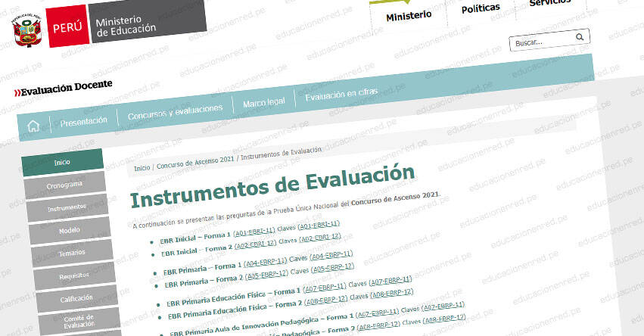The height and width of the screenshot is (336, 644).
Task: Open Educación Física Forma 2 test link
Action: coord(326,300)
